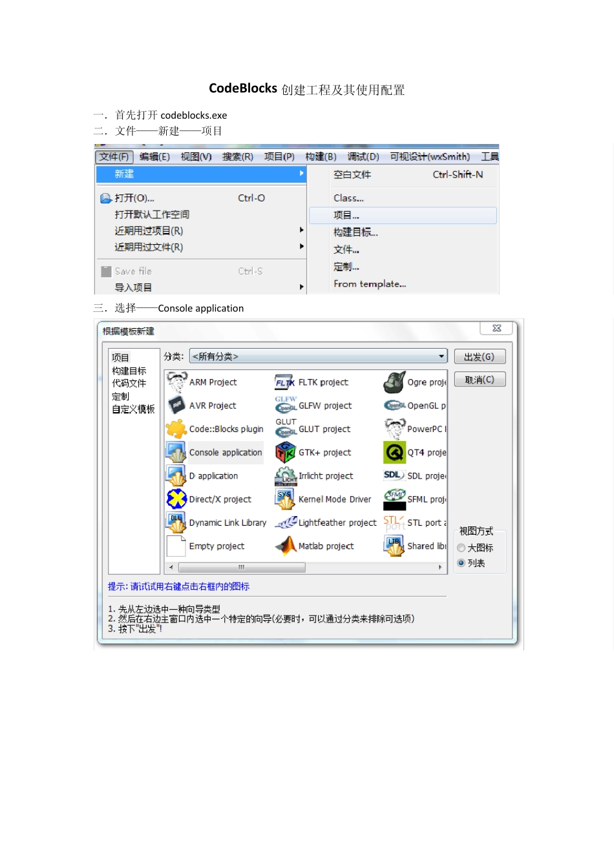
Task: Open the 搜索(R) menu
Action: click(x=238, y=157)
